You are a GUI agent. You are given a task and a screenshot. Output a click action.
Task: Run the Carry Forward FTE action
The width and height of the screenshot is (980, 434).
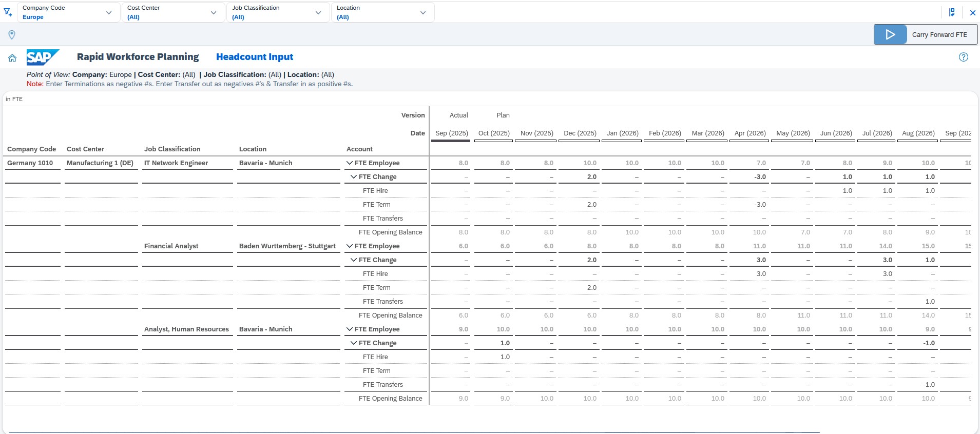point(939,34)
